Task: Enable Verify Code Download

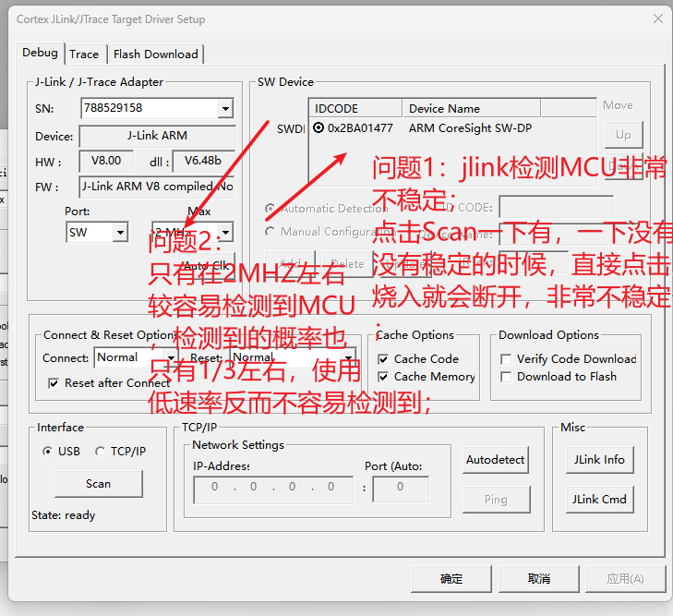Action: click(506, 359)
